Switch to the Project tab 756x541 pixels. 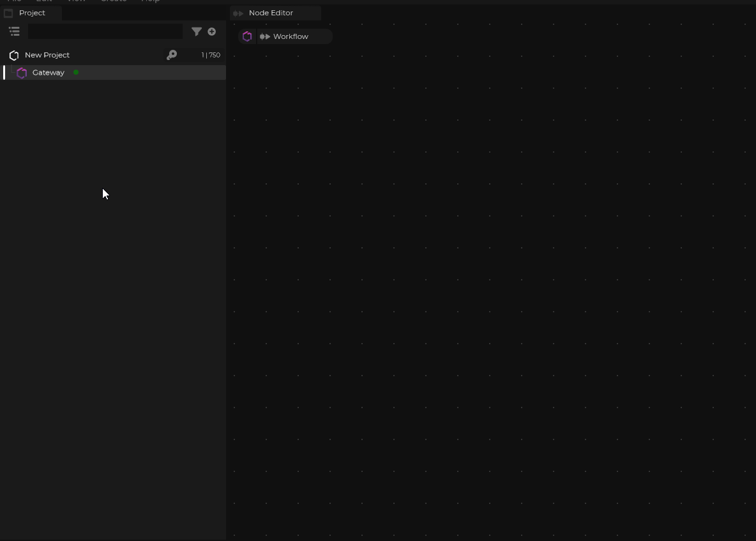click(x=32, y=13)
